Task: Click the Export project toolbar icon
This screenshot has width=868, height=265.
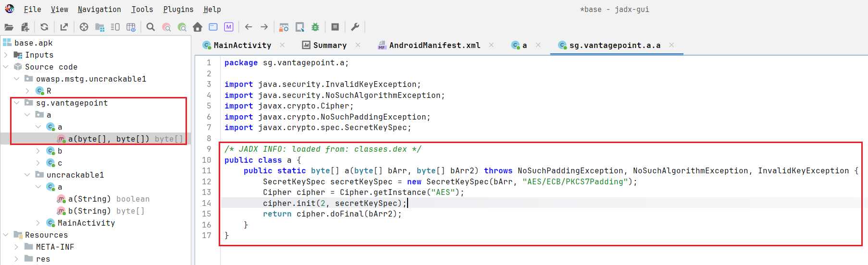Action: point(64,27)
